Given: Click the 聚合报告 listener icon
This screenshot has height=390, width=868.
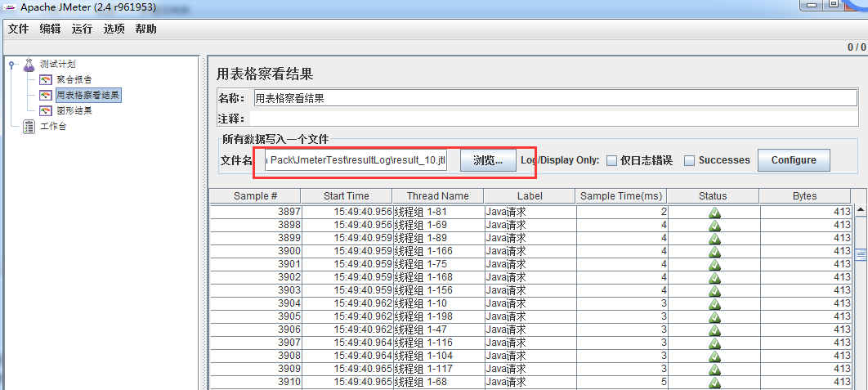Looking at the screenshot, I should (x=46, y=80).
